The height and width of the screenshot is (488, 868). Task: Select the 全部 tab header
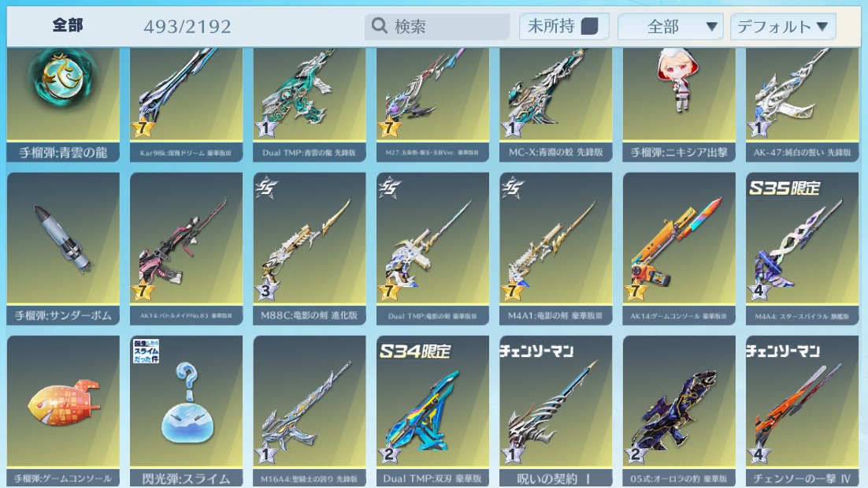pyautogui.click(x=68, y=25)
